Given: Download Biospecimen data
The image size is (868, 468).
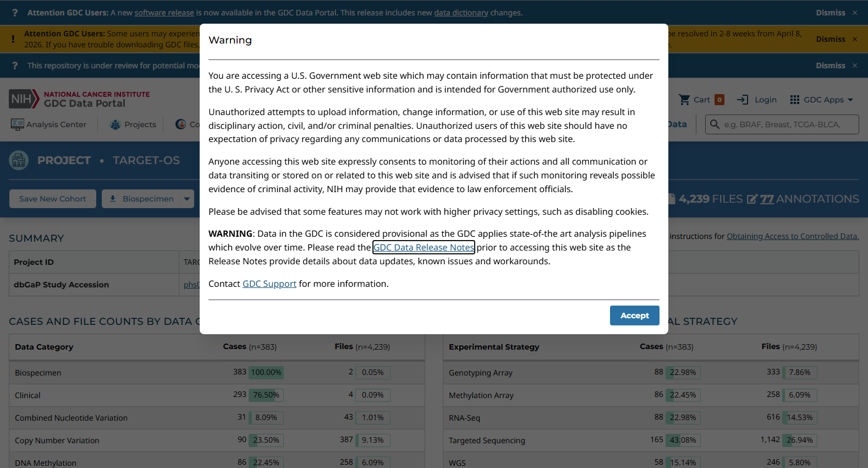Looking at the screenshot, I should [x=141, y=199].
